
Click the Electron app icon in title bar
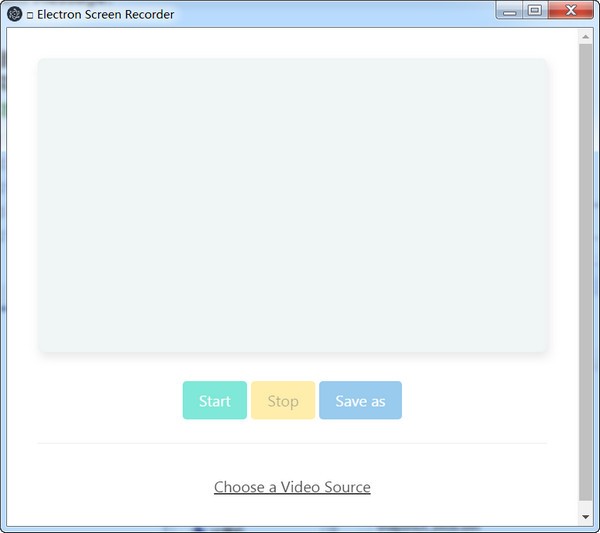pos(15,14)
